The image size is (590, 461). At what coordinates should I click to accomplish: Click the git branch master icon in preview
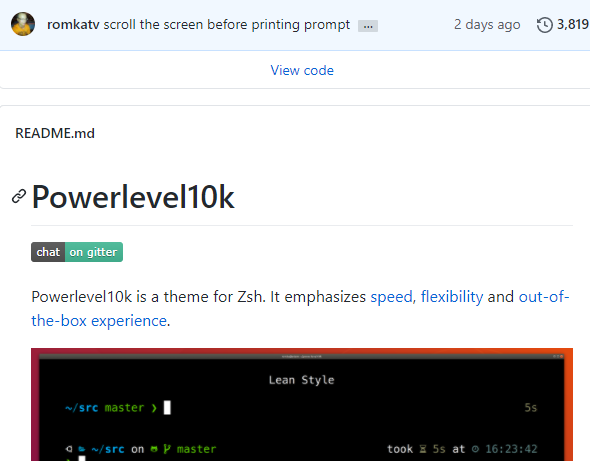tap(167, 449)
